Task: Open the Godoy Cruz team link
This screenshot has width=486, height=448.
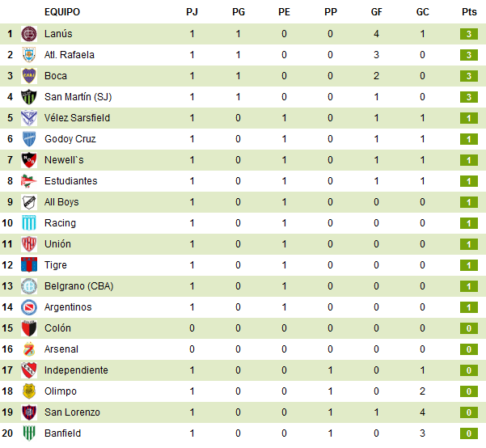Action: (70, 139)
